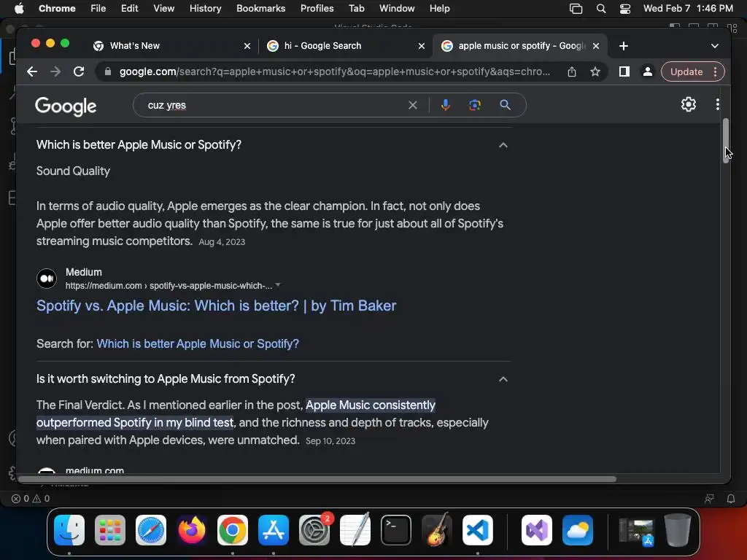
Task: Open Launchpad from the Dock
Action: click(110, 530)
